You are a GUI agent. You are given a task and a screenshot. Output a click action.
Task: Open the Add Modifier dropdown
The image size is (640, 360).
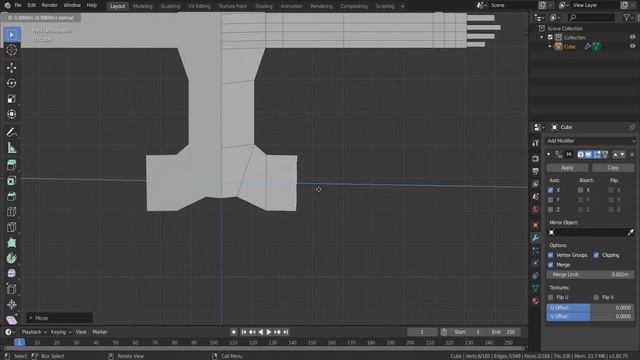(x=590, y=141)
